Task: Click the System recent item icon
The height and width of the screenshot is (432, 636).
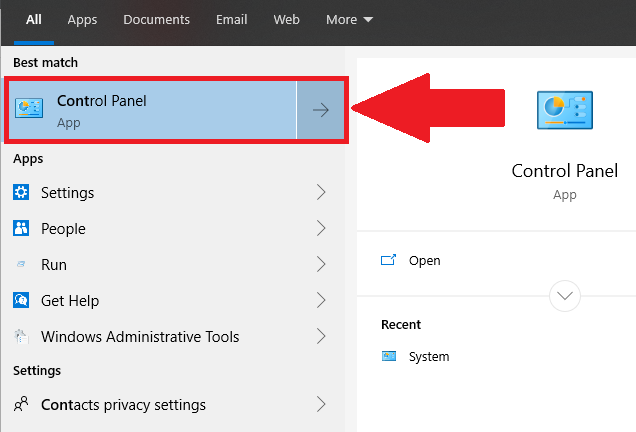Action: 389,356
